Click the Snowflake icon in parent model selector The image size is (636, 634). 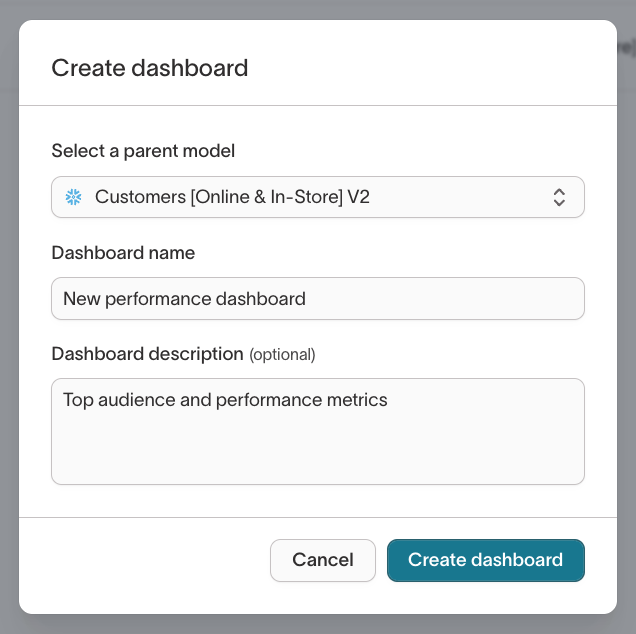pyautogui.click(x=73, y=197)
